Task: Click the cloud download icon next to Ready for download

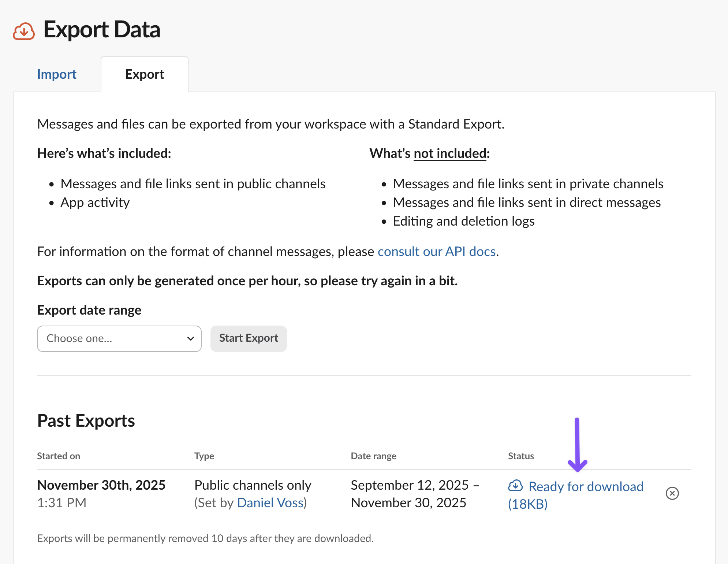Action: pos(515,486)
